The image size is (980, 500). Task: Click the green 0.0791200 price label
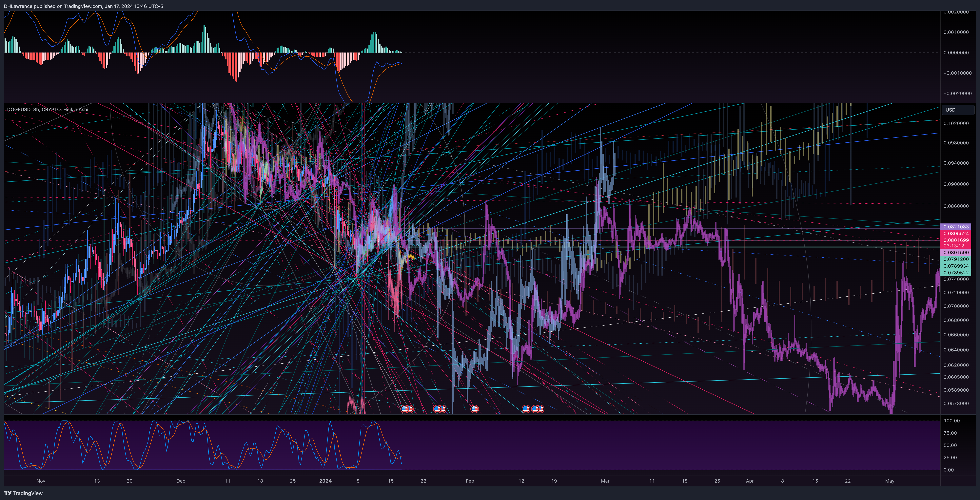(x=956, y=259)
